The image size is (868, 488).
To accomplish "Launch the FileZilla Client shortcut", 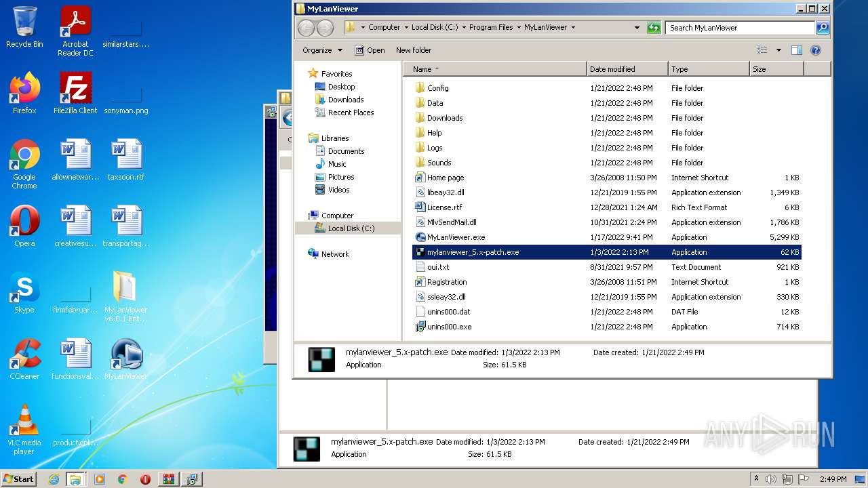I will pos(75,94).
